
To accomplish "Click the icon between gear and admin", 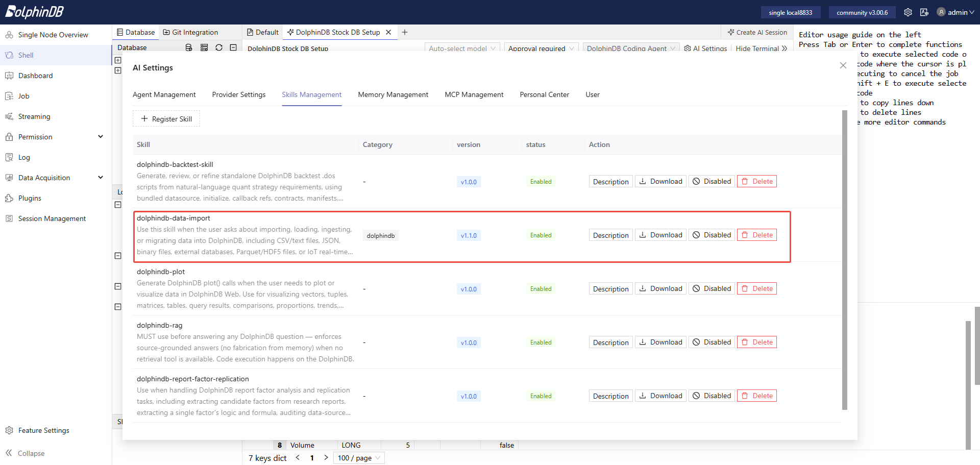I will [x=924, y=12].
